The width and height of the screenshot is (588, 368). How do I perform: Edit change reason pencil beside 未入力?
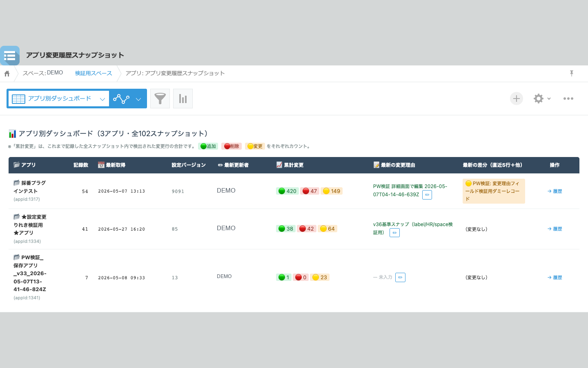(x=400, y=277)
